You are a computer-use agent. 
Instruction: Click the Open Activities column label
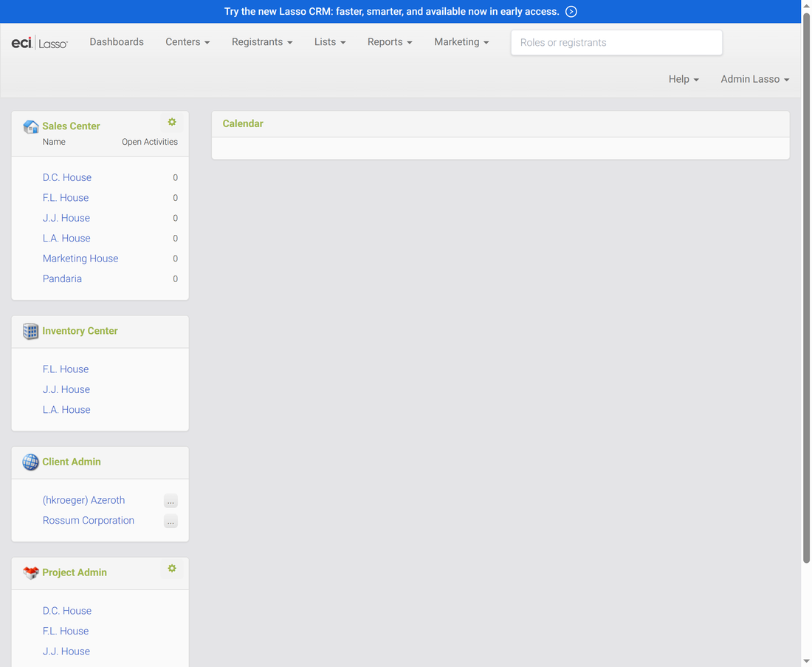150,142
